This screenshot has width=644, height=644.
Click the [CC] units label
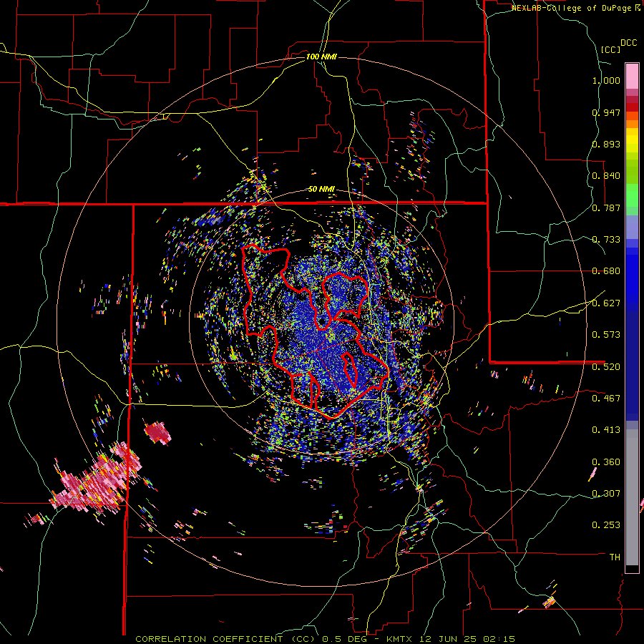point(610,49)
